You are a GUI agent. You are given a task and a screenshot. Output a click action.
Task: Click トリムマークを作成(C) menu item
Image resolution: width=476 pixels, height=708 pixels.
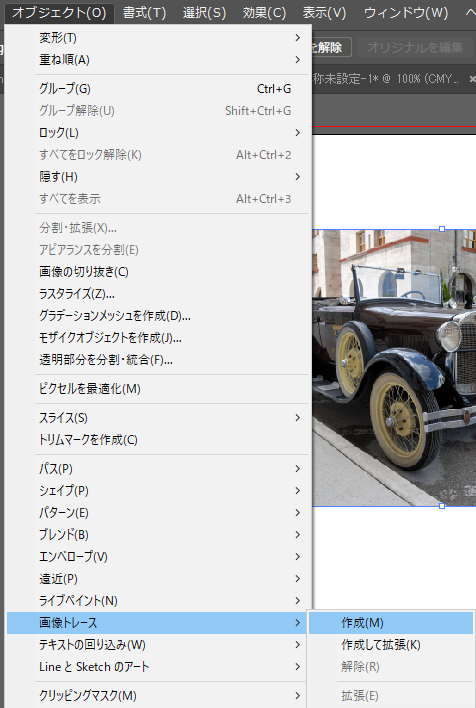click(x=159, y=440)
